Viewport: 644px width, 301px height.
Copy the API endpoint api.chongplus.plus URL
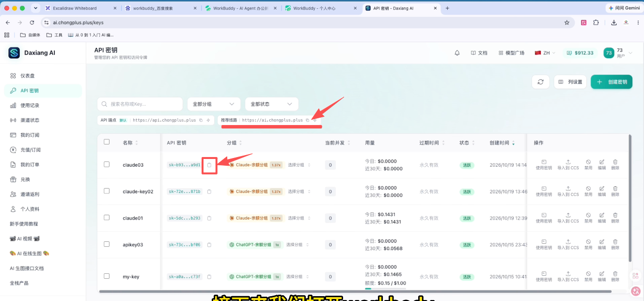point(201,120)
